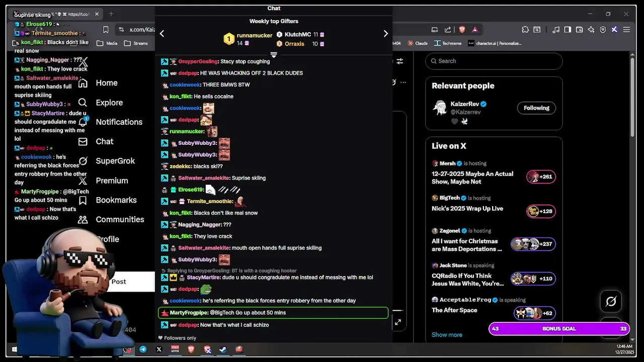Screen dimensions: 644x362
Task: Open Telegram from the taskbar
Action: [x=143, y=349]
